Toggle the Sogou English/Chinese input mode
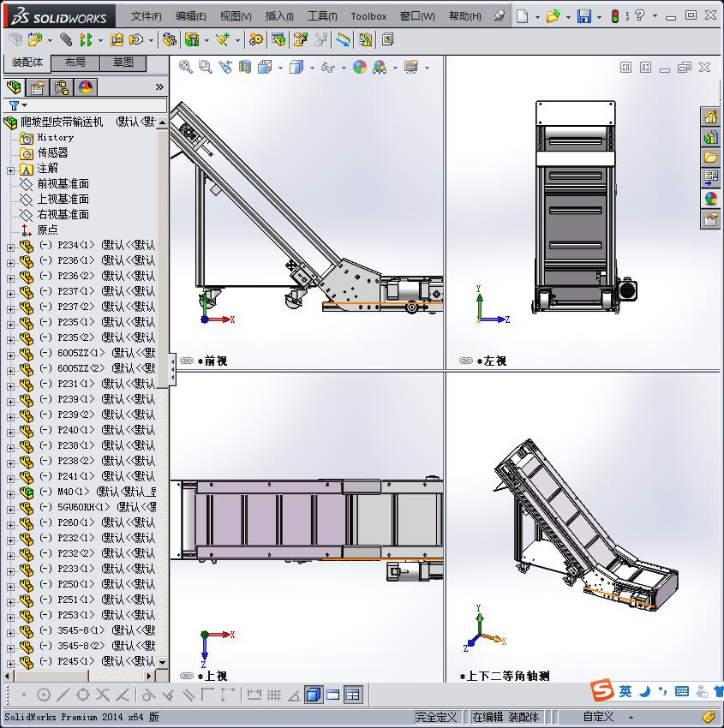Screen dimensions: 724x728 tap(625, 692)
